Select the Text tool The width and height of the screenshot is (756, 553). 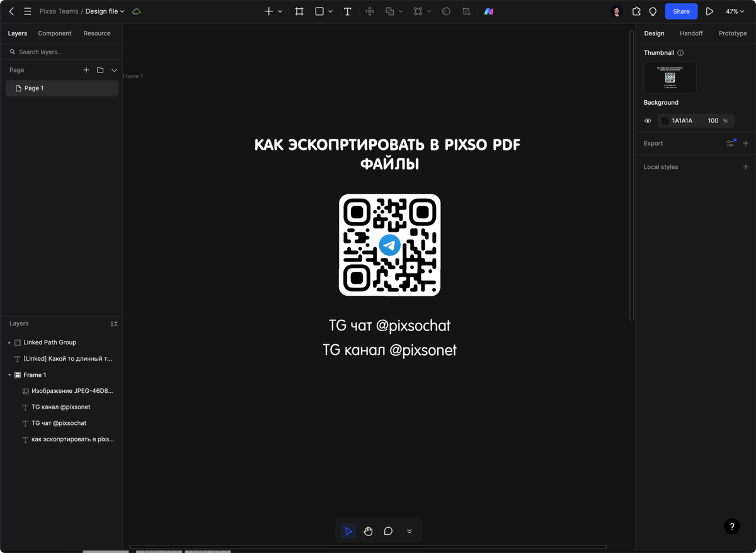347,11
